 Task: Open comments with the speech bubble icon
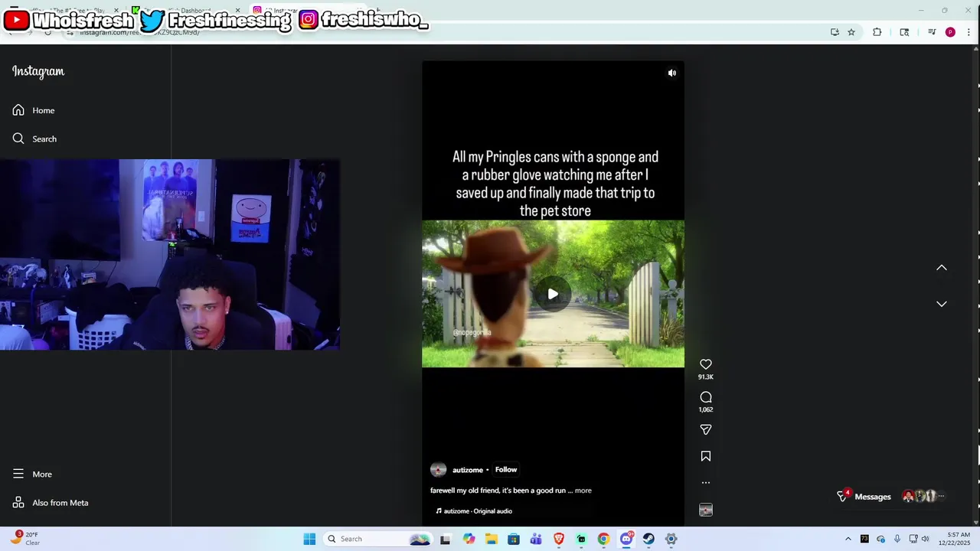click(x=706, y=397)
